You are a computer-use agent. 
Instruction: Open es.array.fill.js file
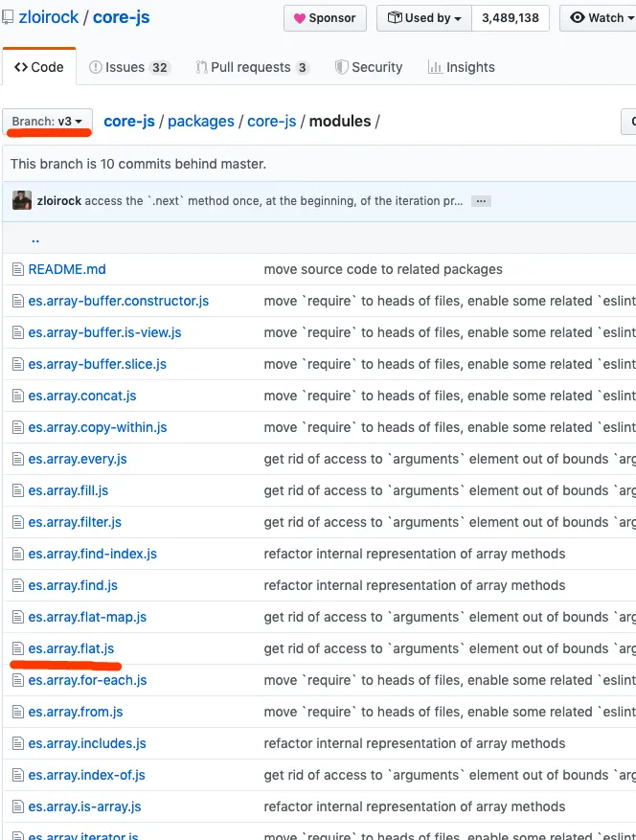(68, 490)
